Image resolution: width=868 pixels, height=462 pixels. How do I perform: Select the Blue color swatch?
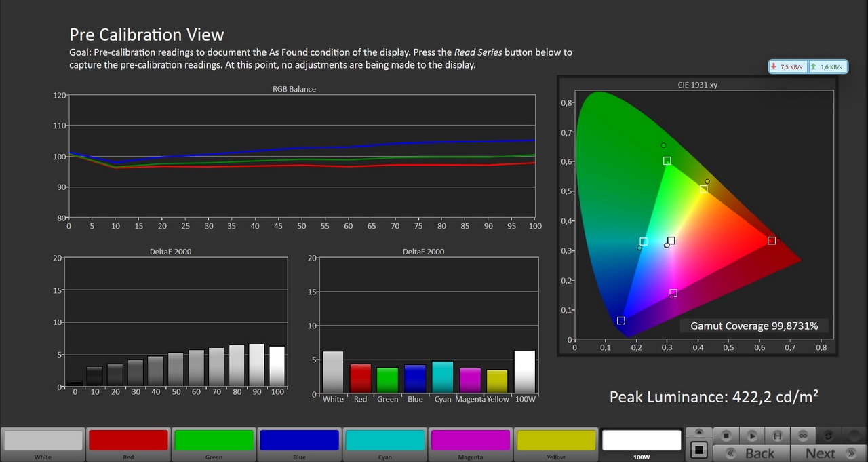coord(299,440)
